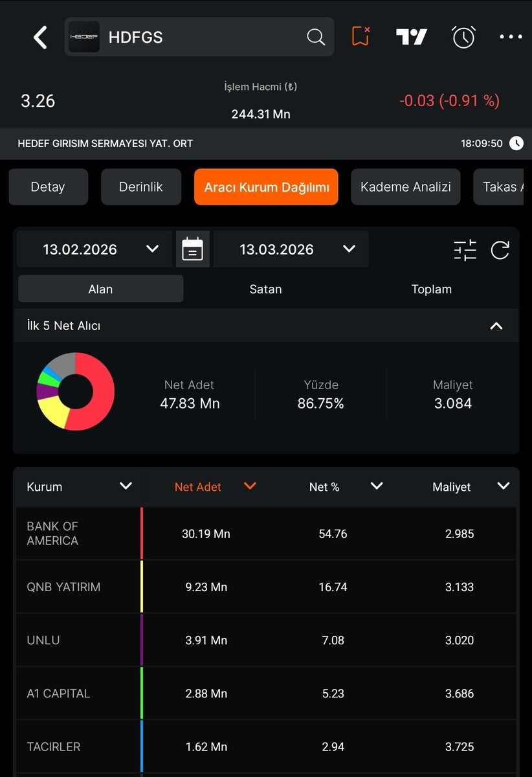Sort by Net Adet orange chevron
Image resolution: width=532 pixels, height=777 pixels.
click(x=250, y=486)
